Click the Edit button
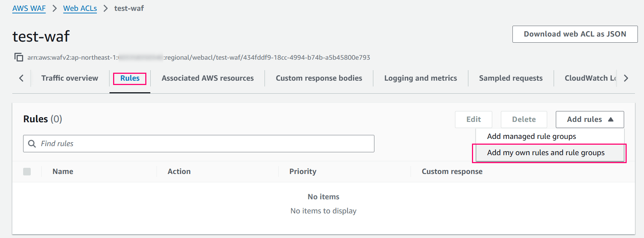Viewport: 644px width, 238px height. click(473, 119)
